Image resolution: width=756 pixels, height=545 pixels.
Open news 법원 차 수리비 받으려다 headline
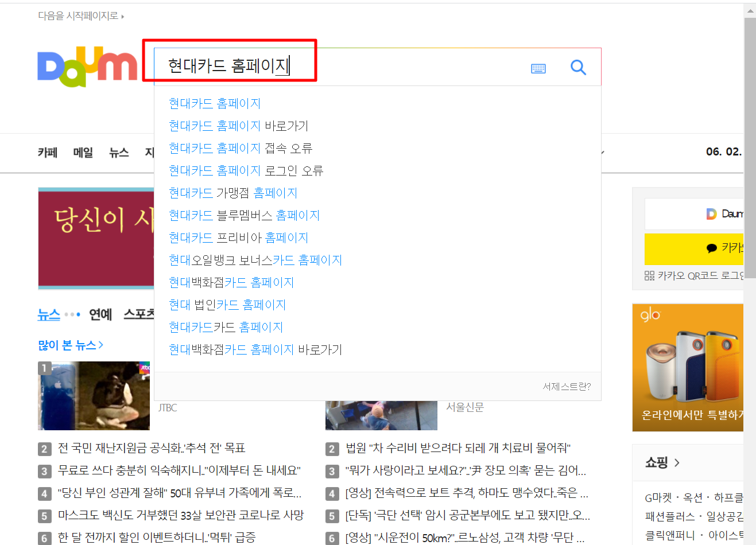tap(458, 448)
